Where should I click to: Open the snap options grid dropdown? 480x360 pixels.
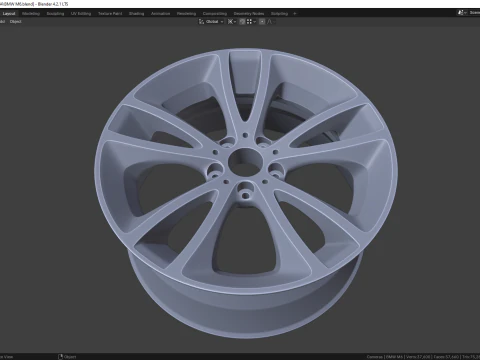pos(251,22)
